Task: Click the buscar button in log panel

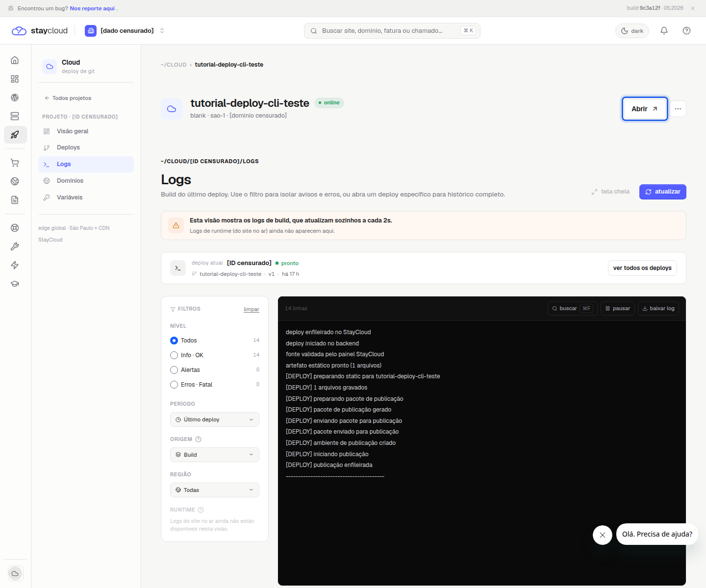Action: (x=572, y=309)
